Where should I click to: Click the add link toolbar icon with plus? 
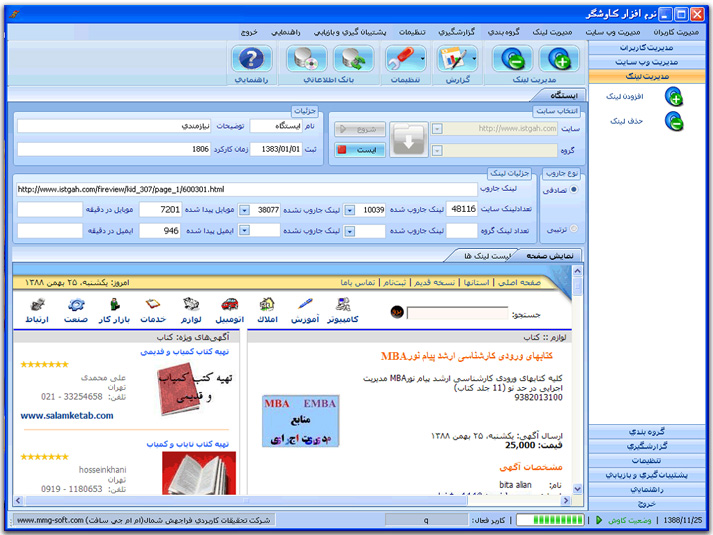[x=559, y=59]
